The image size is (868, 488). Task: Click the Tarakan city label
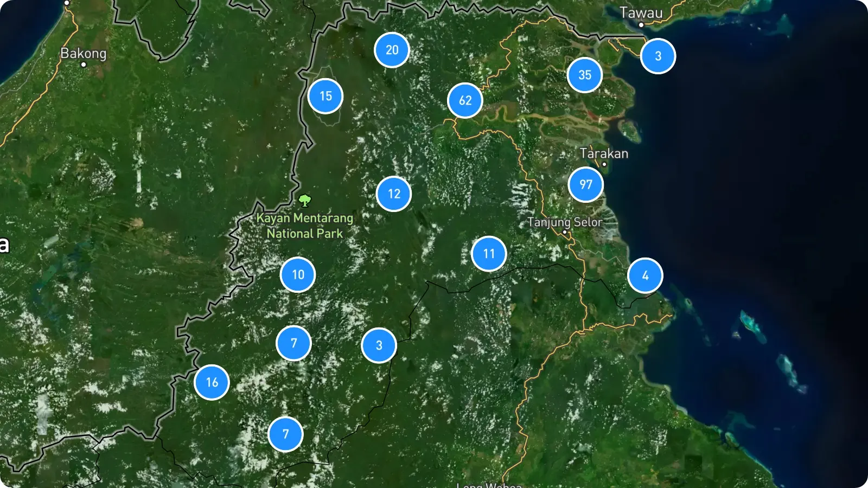[604, 153]
